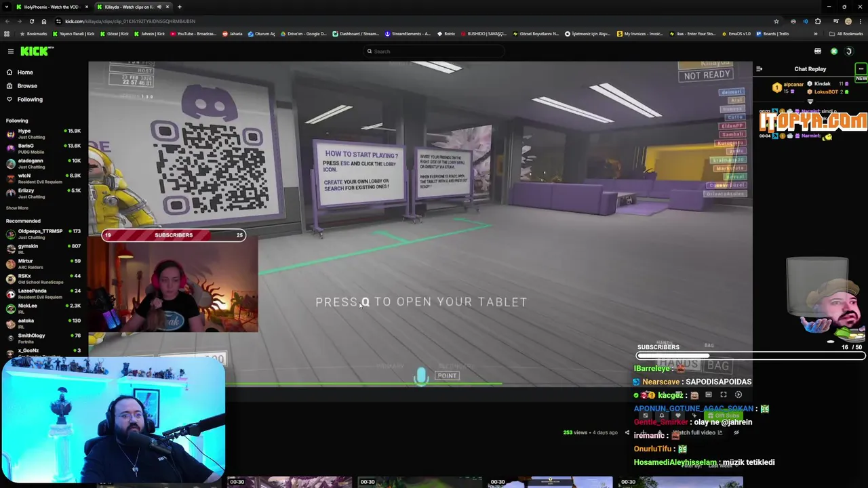The image size is (868, 488).
Task: Open the Chrome three-dot menu
Action: (x=860, y=21)
